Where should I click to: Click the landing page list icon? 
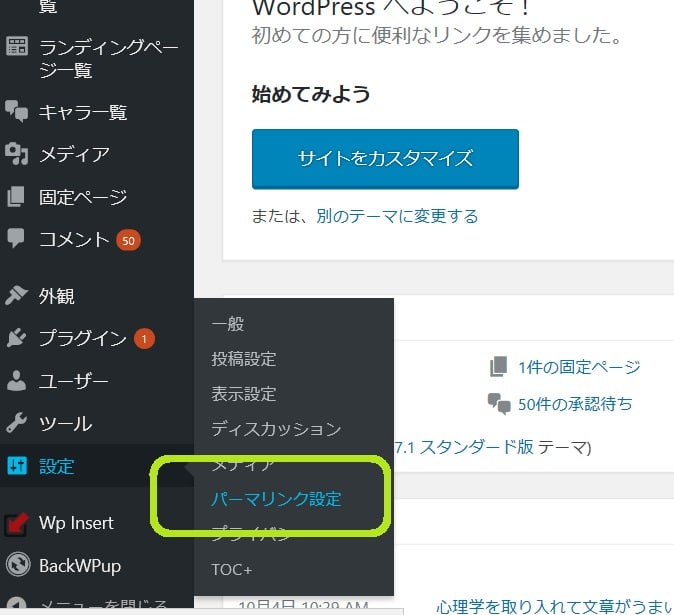click(x=17, y=46)
